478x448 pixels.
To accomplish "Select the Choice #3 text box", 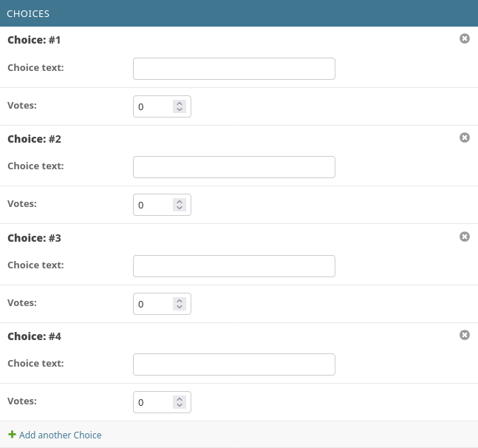I will pos(233,266).
